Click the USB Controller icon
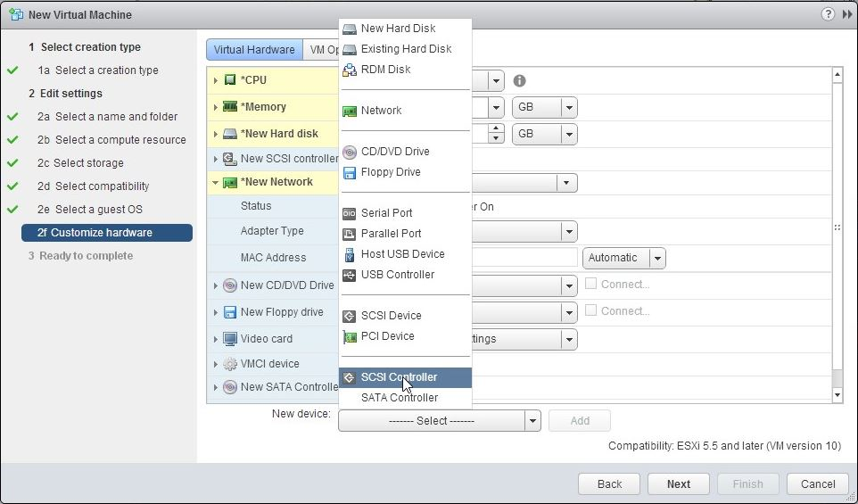This screenshot has height=504, width=858. (349, 275)
